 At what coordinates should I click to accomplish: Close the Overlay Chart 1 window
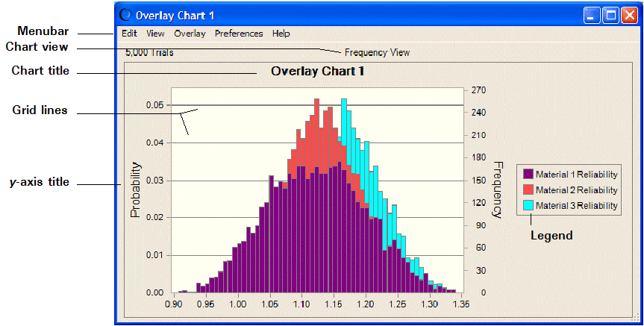tap(629, 16)
